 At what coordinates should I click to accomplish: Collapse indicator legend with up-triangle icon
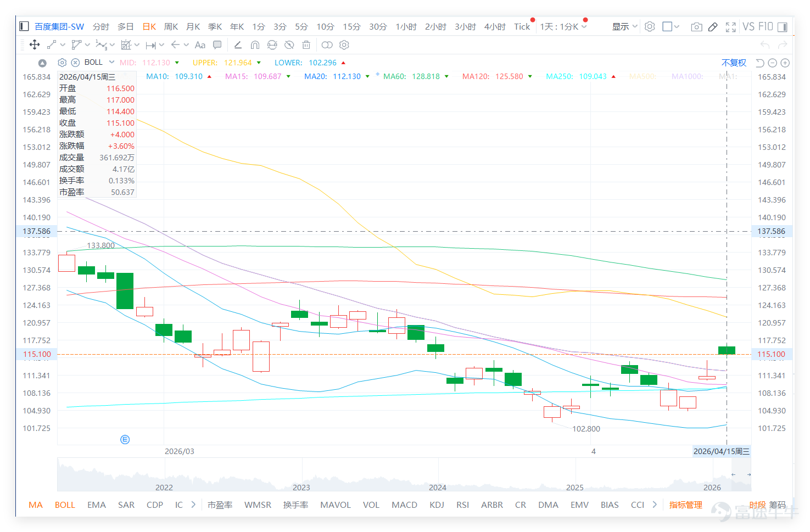[42, 63]
